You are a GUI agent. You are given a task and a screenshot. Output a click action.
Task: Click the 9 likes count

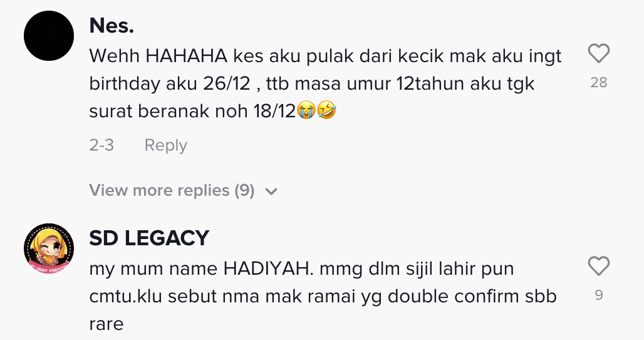(x=599, y=295)
